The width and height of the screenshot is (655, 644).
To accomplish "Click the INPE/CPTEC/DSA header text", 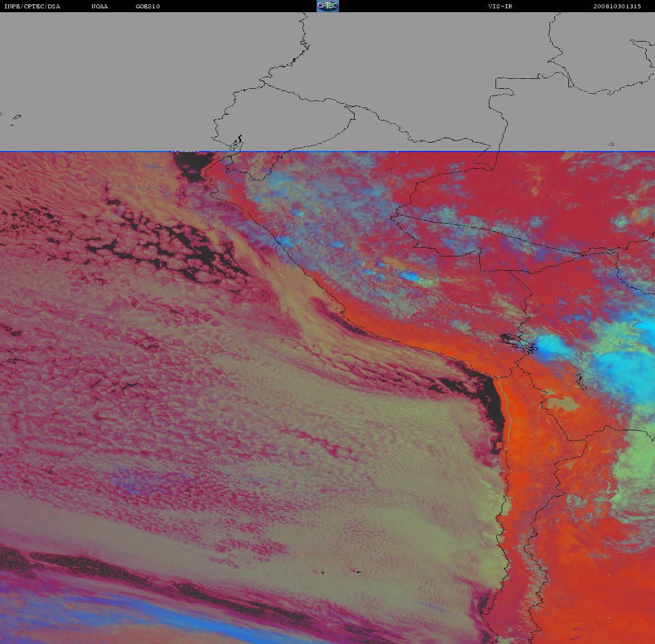I will (x=32, y=6).
